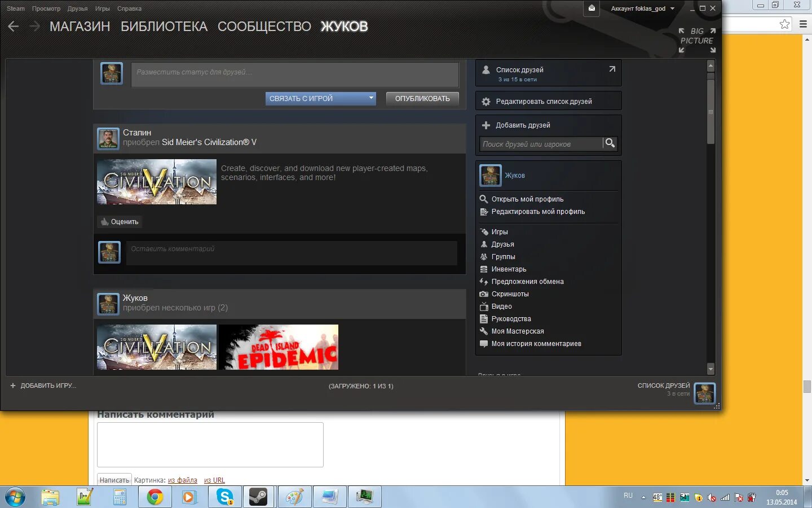Viewport: 812px width, 508px height.
Task: Show hidden tray icons arrow
Action: point(643,497)
